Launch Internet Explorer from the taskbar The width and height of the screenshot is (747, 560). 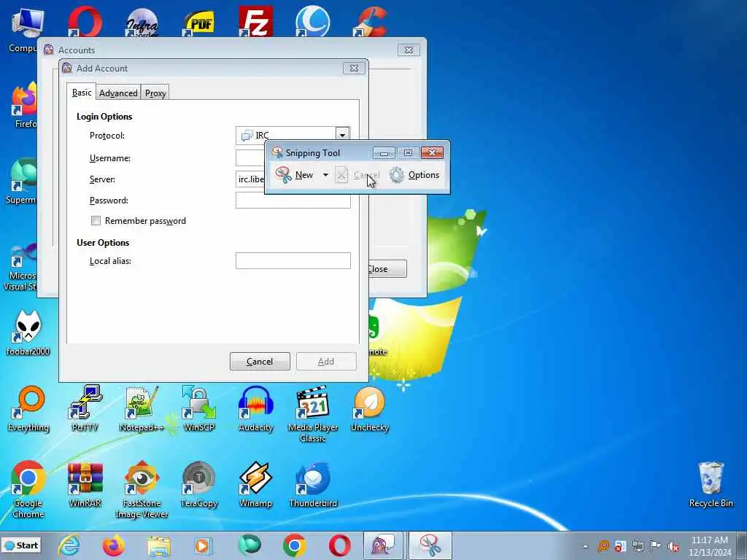(x=69, y=545)
